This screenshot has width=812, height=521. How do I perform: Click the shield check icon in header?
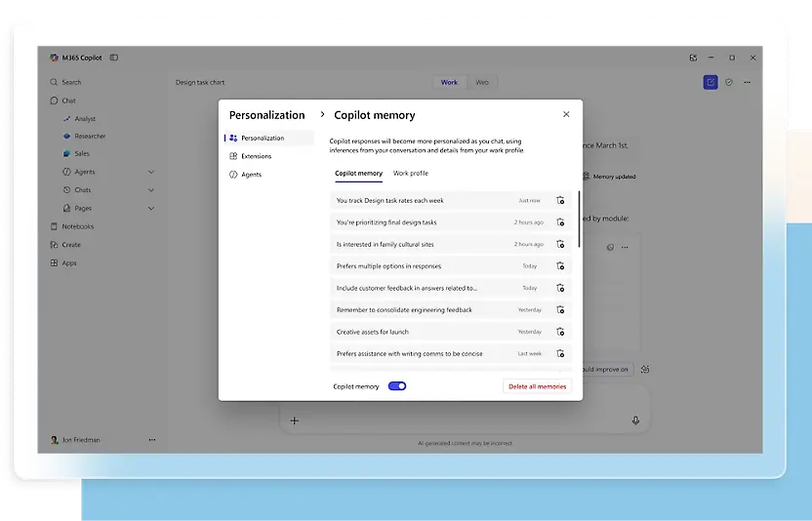(729, 82)
